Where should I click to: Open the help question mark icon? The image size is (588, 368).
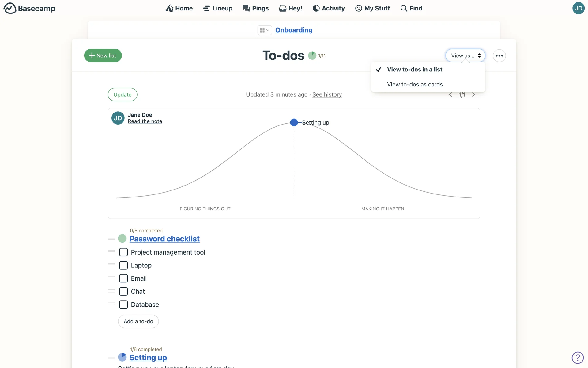pos(578,358)
